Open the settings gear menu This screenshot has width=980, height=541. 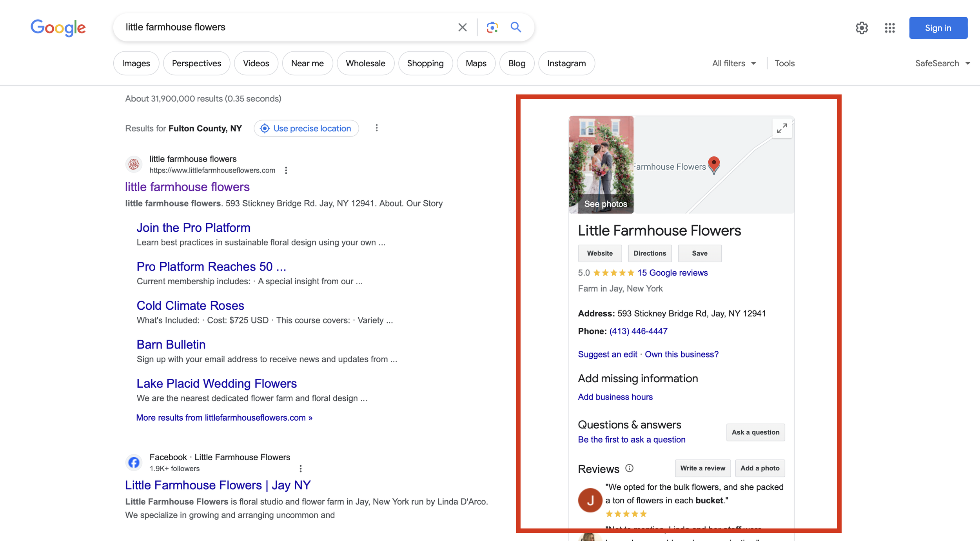click(861, 28)
